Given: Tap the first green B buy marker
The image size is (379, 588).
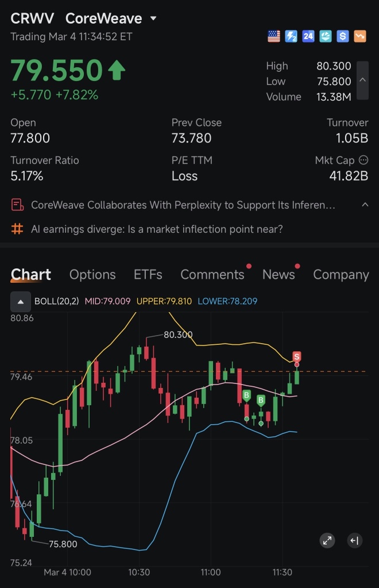Looking at the screenshot, I should point(246,395).
